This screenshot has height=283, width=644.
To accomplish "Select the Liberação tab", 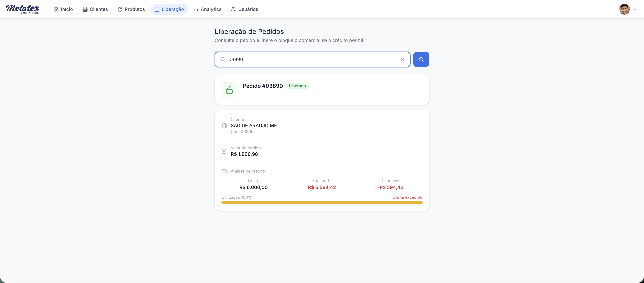I will coord(169,9).
